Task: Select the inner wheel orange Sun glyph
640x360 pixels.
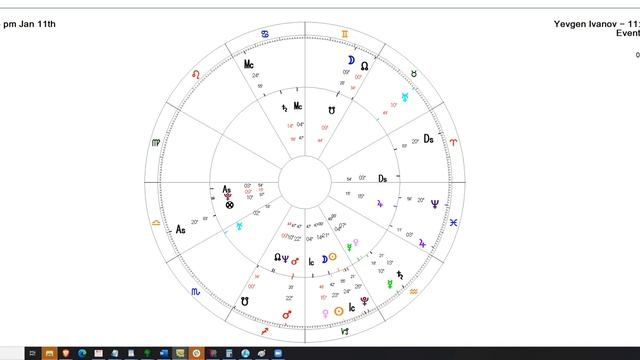Action: [x=333, y=257]
